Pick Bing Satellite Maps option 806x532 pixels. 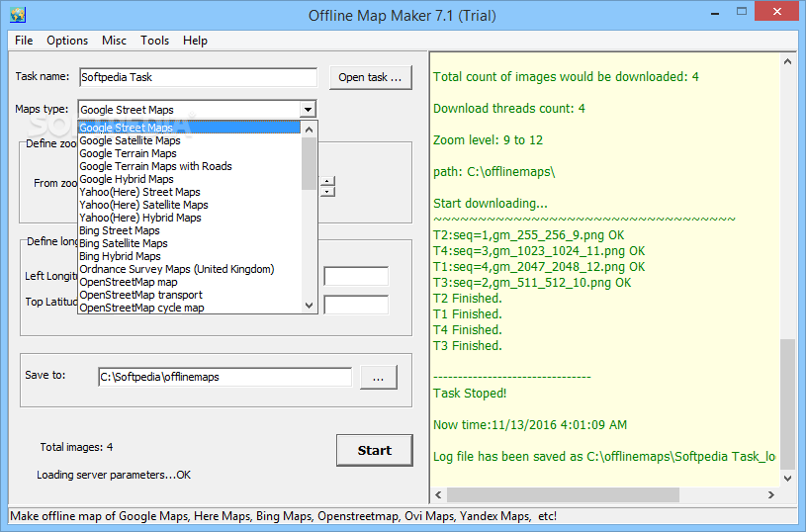(189, 243)
